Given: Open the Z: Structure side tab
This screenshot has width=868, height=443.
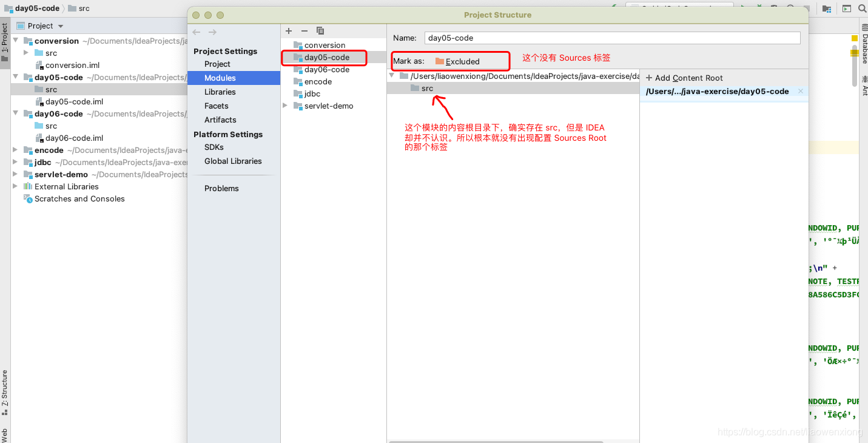Looking at the screenshot, I should pos(5,392).
